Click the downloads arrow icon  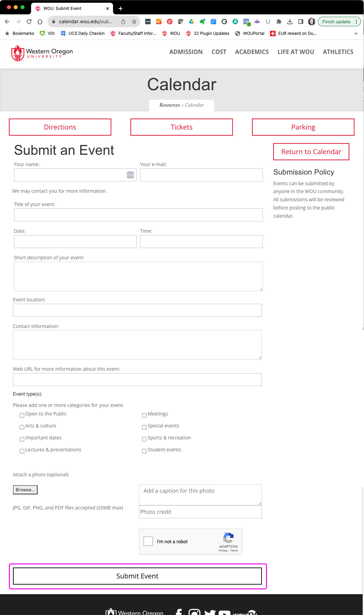tap(290, 22)
